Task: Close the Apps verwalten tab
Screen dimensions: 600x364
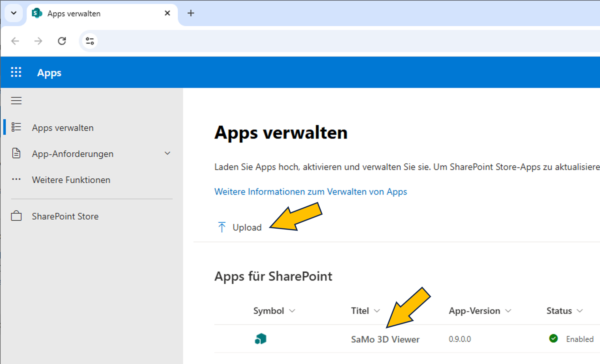Action: tap(167, 13)
